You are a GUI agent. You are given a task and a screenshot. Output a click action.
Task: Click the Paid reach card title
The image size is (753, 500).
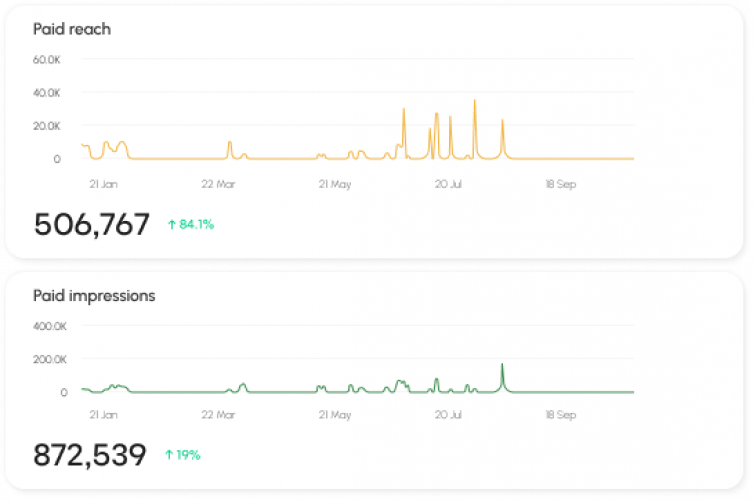(x=72, y=29)
